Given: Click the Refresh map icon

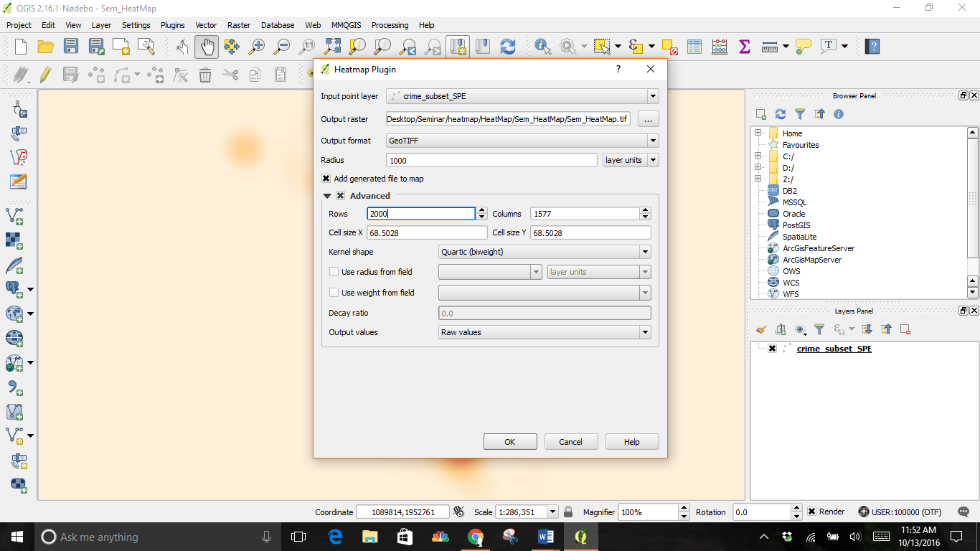Looking at the screenshot, I should 508,47.
